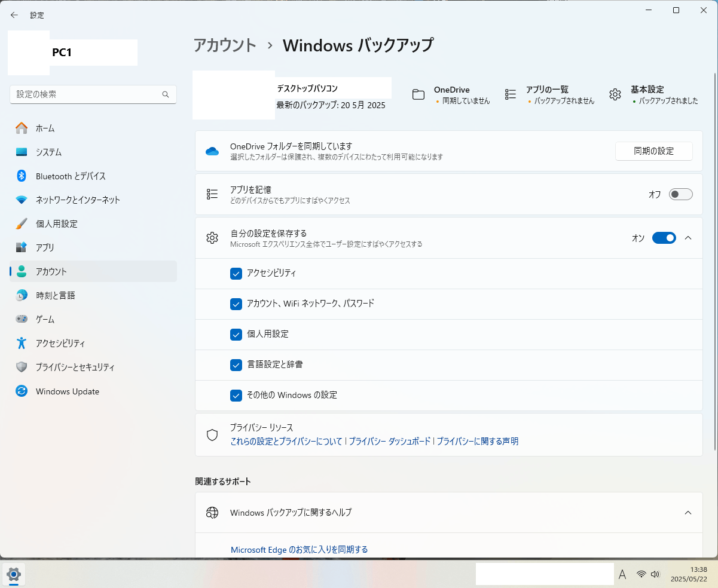Uncheck the 言語設定と辞書 checkbox

coord(236,365)
